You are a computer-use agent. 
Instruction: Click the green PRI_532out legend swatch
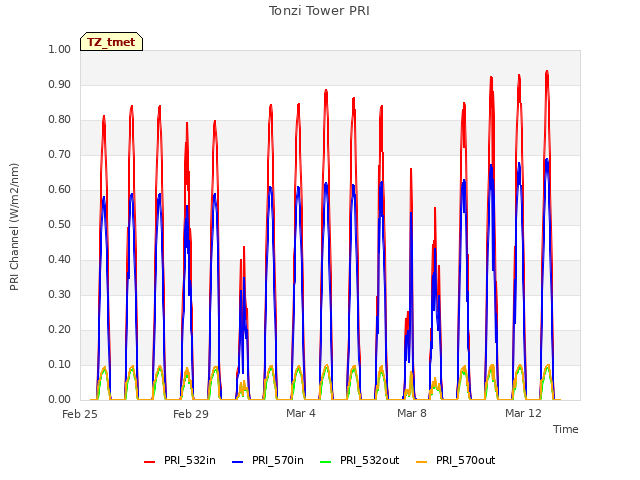[326, 462]
